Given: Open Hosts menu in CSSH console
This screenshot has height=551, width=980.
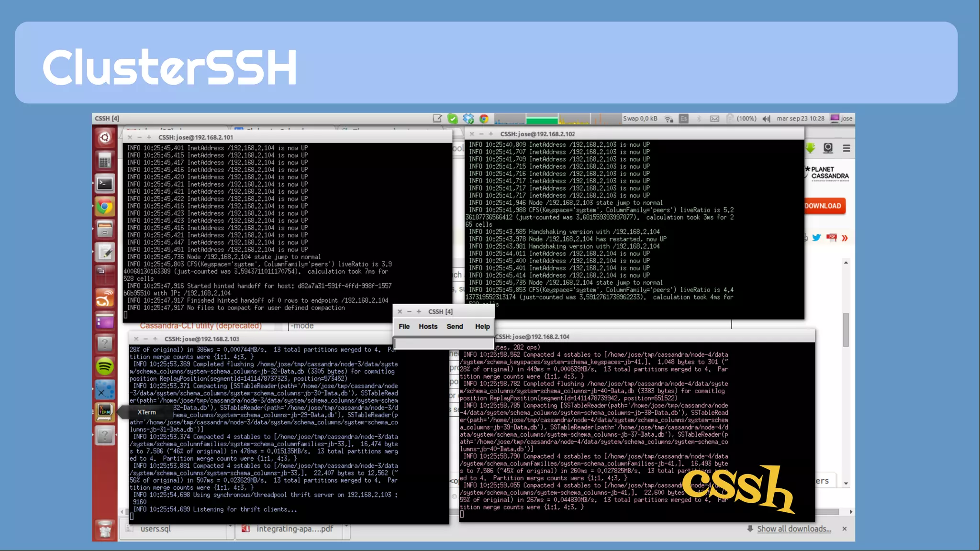Looking at the screenshot, I should point(428,326).
